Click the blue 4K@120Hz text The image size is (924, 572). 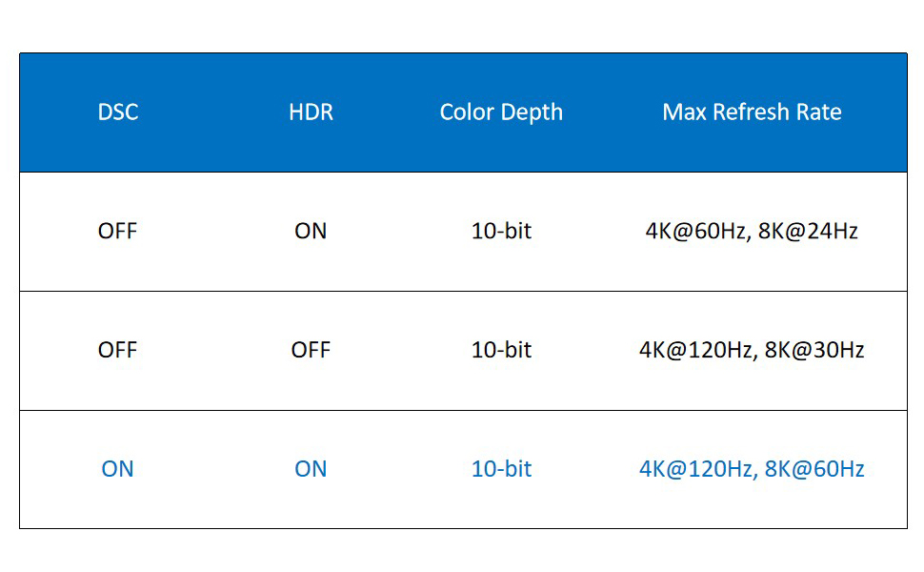[695, 469]
